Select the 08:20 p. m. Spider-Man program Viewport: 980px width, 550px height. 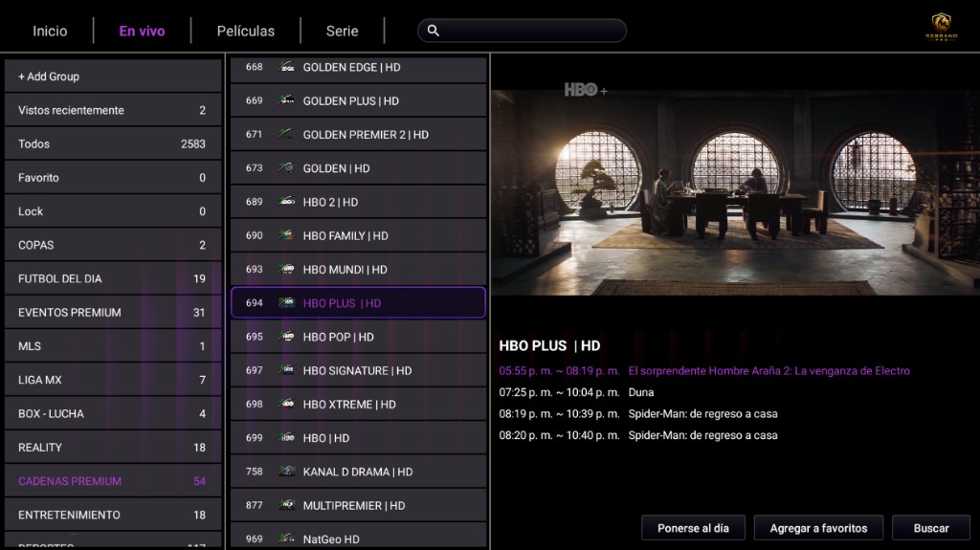[x=638, y=435]
